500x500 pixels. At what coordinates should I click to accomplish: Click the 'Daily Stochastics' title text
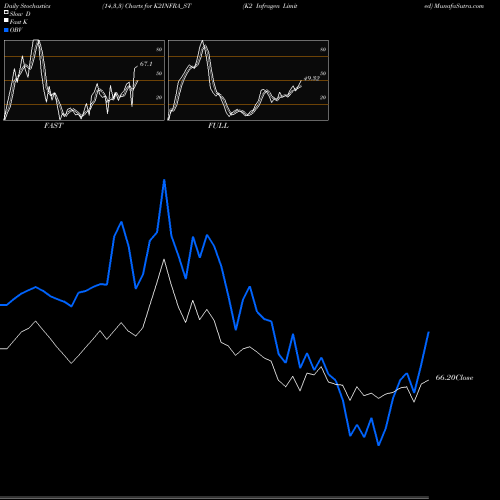(x=27, y=6)
